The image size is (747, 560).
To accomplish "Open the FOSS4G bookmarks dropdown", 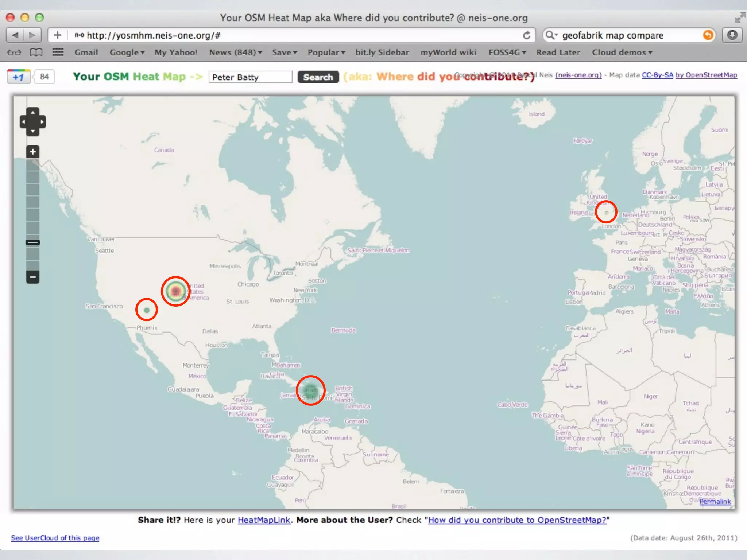I will point(507,52).
